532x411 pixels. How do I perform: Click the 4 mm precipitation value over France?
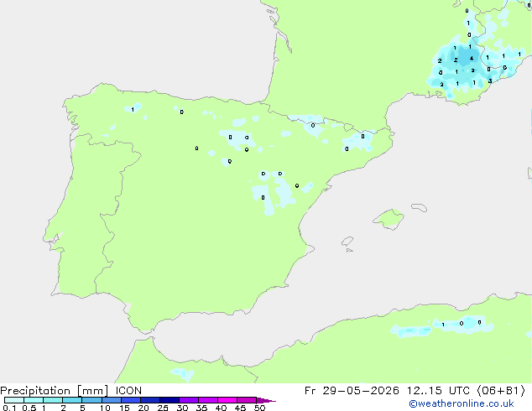coord(472,59)
